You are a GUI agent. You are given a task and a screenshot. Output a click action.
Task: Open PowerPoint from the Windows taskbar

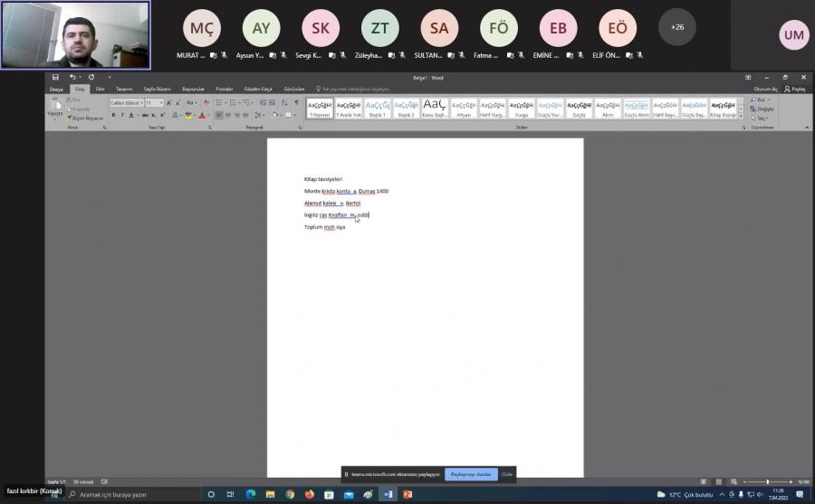pos(407,495)
